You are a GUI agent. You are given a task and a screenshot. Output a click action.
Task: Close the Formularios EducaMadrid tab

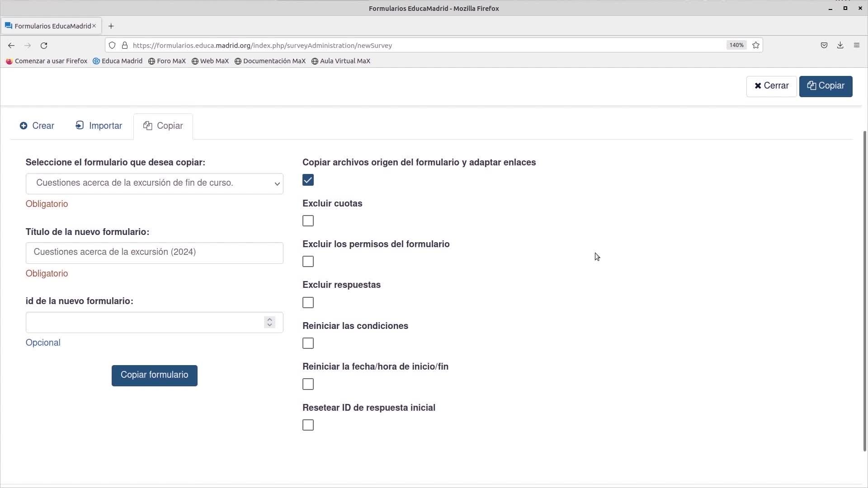94,26
